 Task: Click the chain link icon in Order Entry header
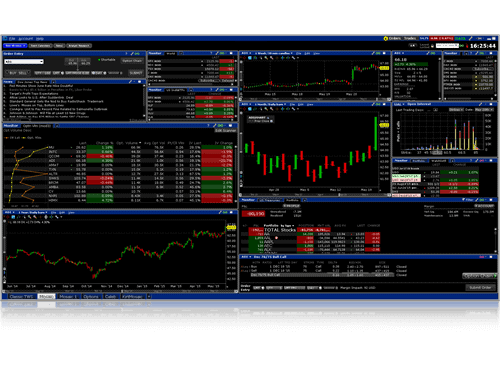pos(137,54)
